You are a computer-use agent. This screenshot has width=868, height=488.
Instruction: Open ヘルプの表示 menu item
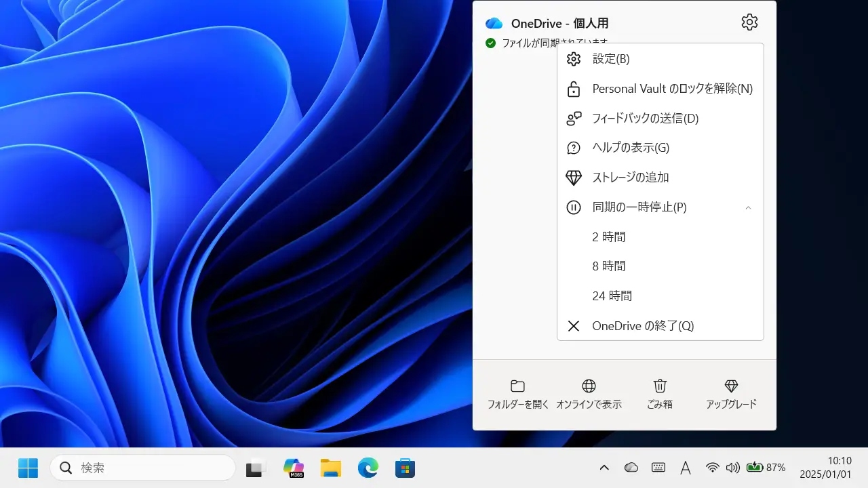[631, 148]
